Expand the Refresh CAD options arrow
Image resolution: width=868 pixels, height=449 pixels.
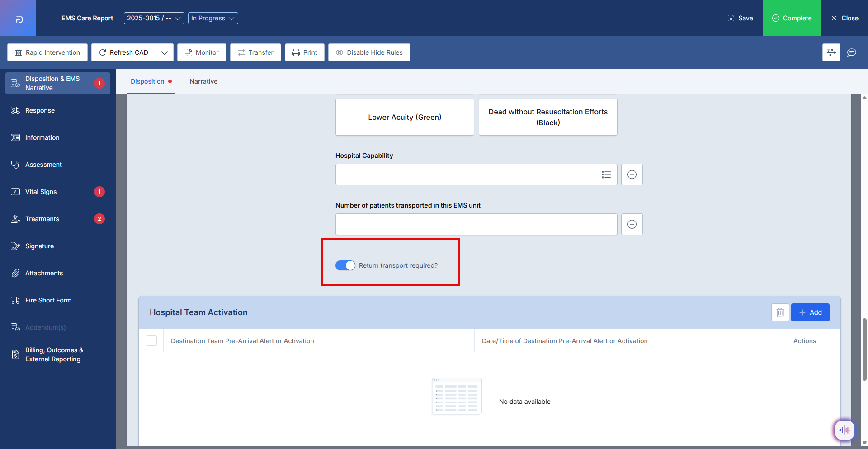point(165,52)
